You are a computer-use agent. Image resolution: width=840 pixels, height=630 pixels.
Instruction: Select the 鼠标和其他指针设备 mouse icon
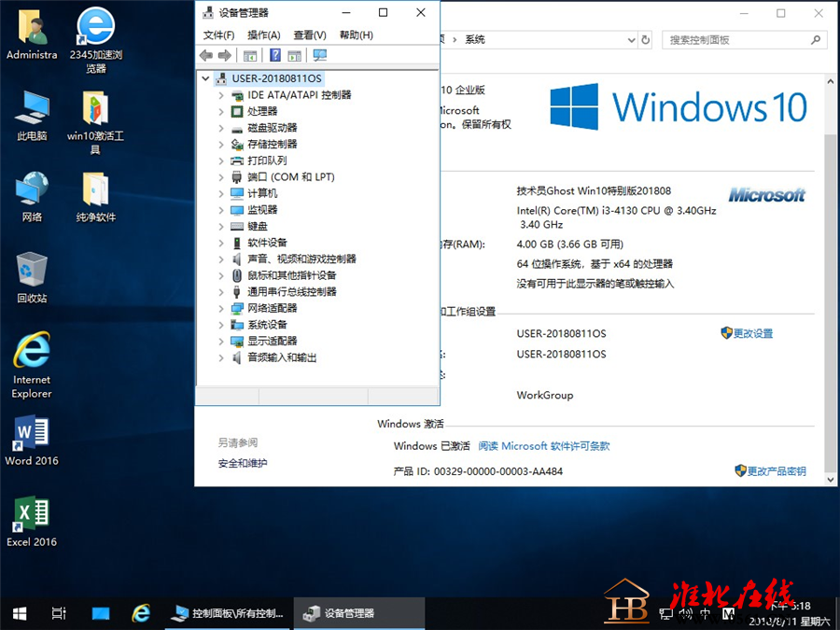pyautogui.click(x=237, y=275)
